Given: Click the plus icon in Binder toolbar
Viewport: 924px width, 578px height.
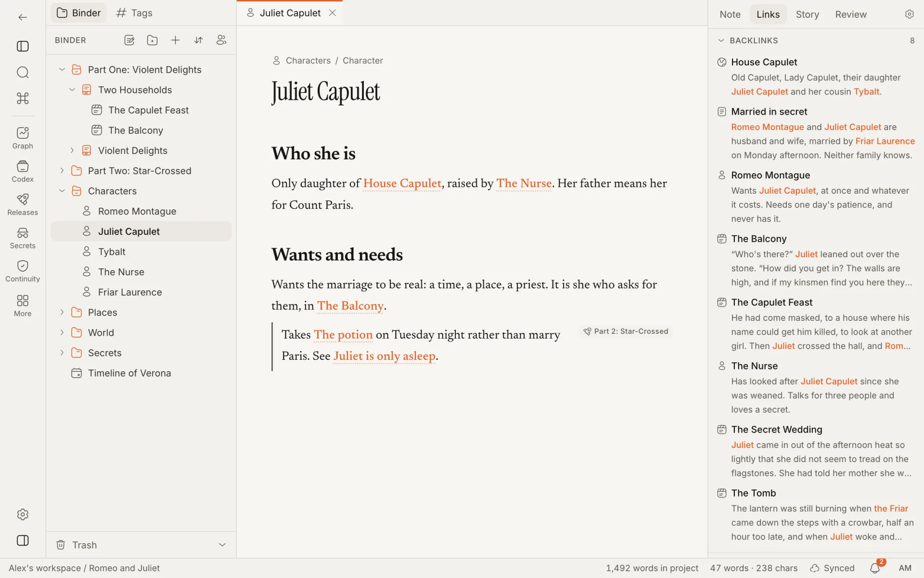Looking at the screenshot, I should pos(175,40).
